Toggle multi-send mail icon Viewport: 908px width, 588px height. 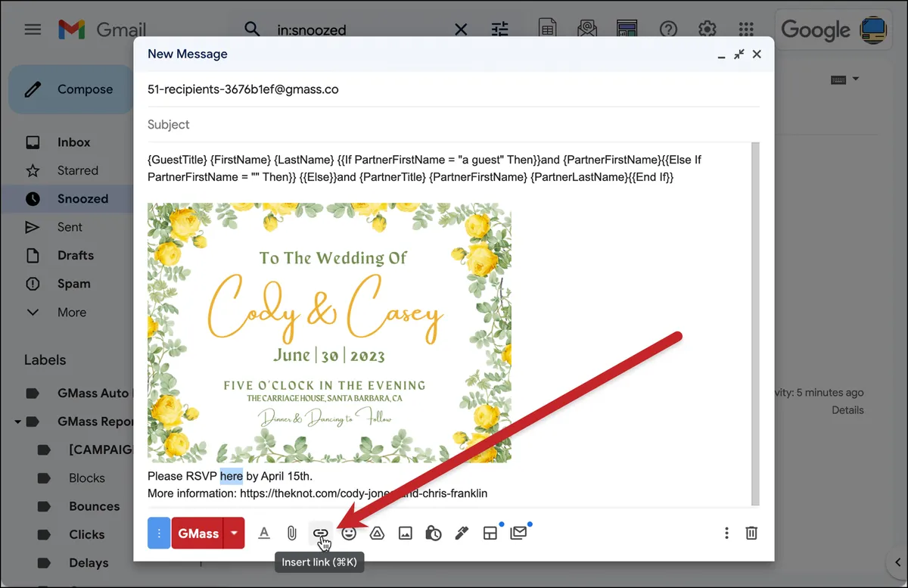pos(518,534)
